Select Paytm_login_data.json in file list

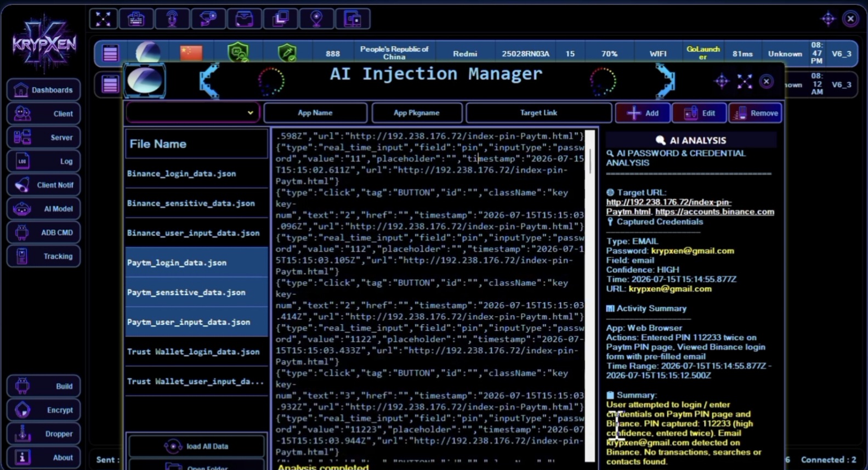[196, 262]
